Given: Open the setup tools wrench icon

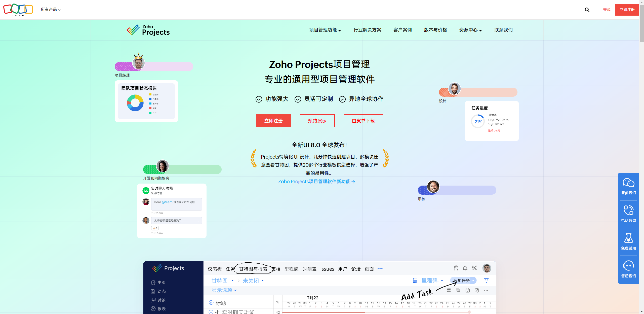Looking at the screenshot, I should [474, 268].
